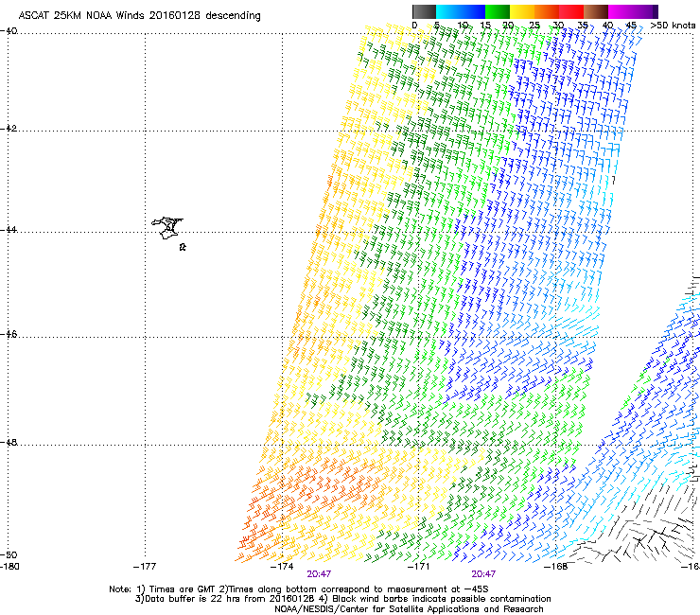Click the '40' label under the color bar
Screen dimensions: 700x615
pyautogui.click(x=607, y=26)
